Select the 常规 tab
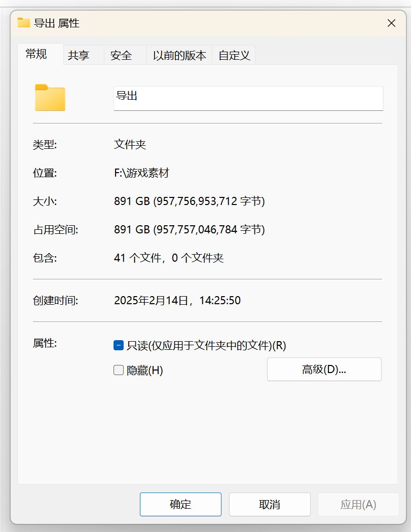The height and width of the screenshot is (532, 411). tap(36, 55)
